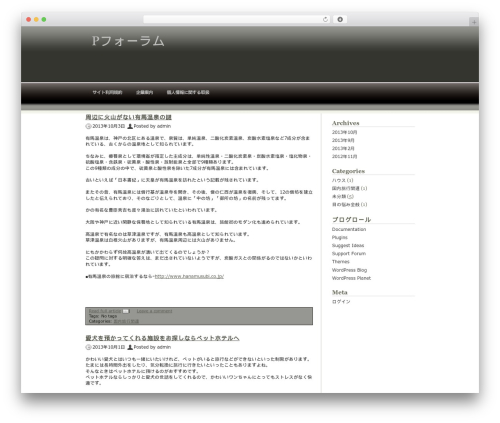Open the first navigation item サイト利用規約

[107, 92]
